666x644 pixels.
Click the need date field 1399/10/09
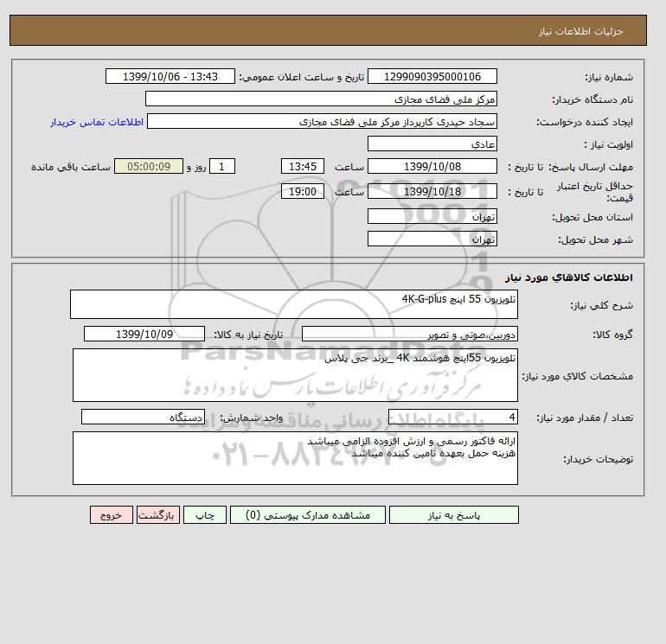[x=144, y=334]
